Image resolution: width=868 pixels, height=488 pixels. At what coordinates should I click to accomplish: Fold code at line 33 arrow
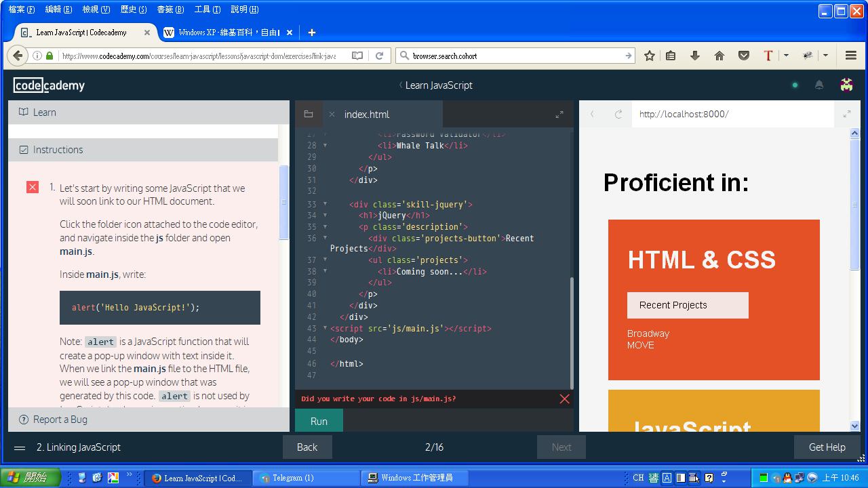(325, 204)
